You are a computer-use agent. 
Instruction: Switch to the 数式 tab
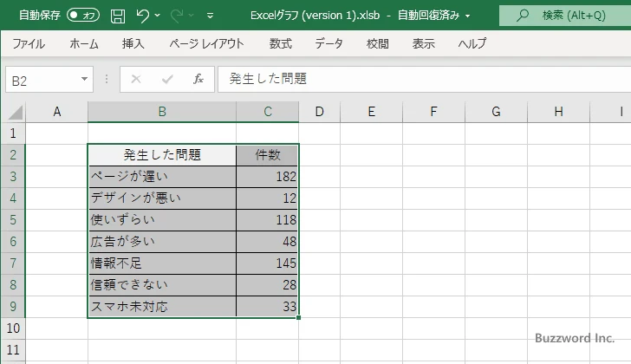[281, 43]
